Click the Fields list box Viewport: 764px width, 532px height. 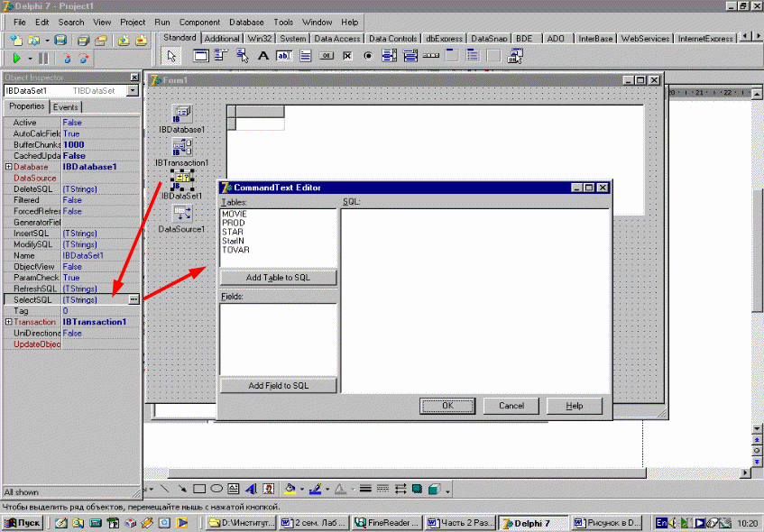click(278, 340)
